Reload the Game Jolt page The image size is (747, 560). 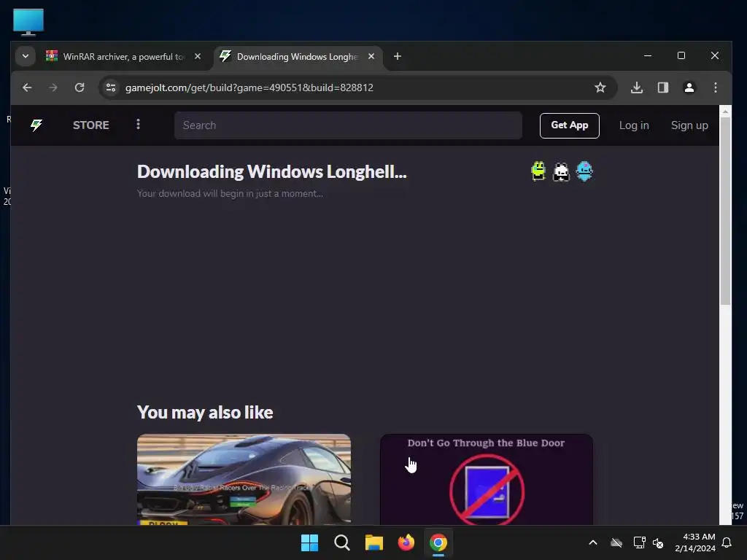click(80, 87)
